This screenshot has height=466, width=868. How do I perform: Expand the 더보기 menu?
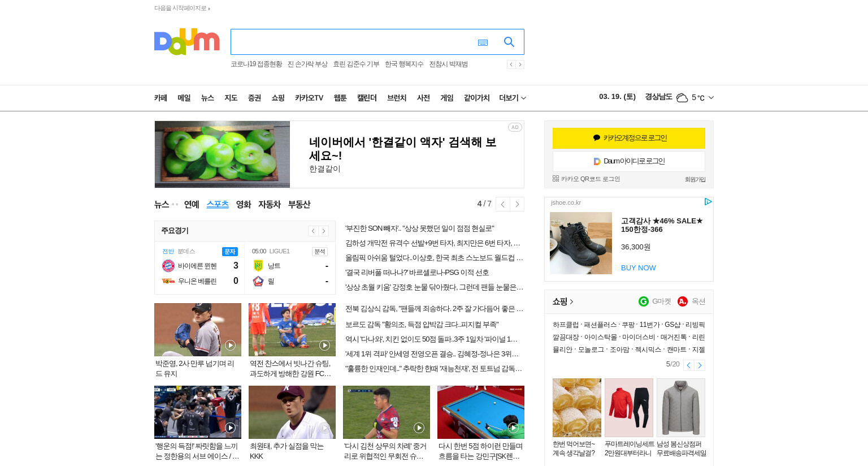(513, 98)
